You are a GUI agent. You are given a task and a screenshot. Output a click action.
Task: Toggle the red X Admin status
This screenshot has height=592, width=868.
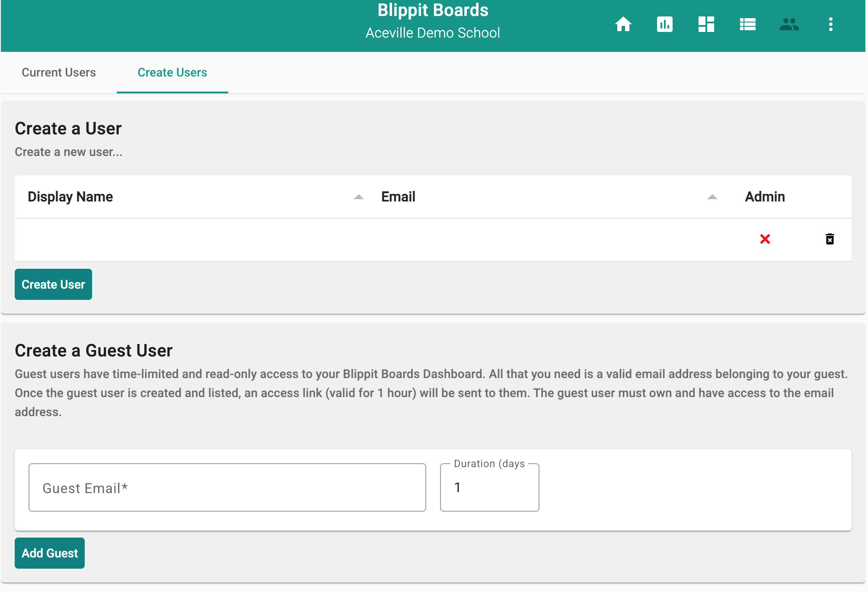click(x=765, y=239)
